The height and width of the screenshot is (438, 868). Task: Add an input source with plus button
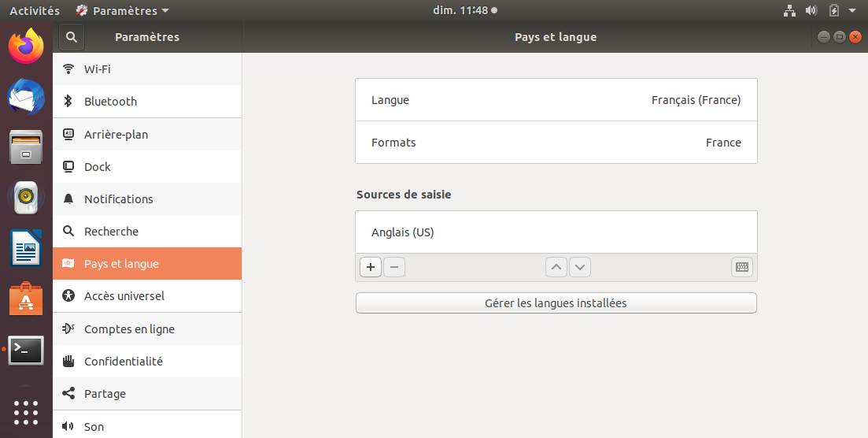371,267
